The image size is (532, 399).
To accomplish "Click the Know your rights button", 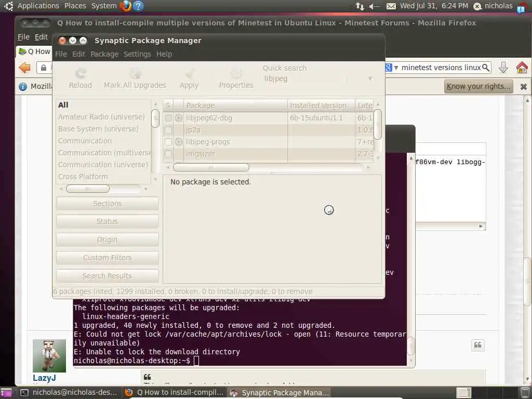I will coord(478,87).
